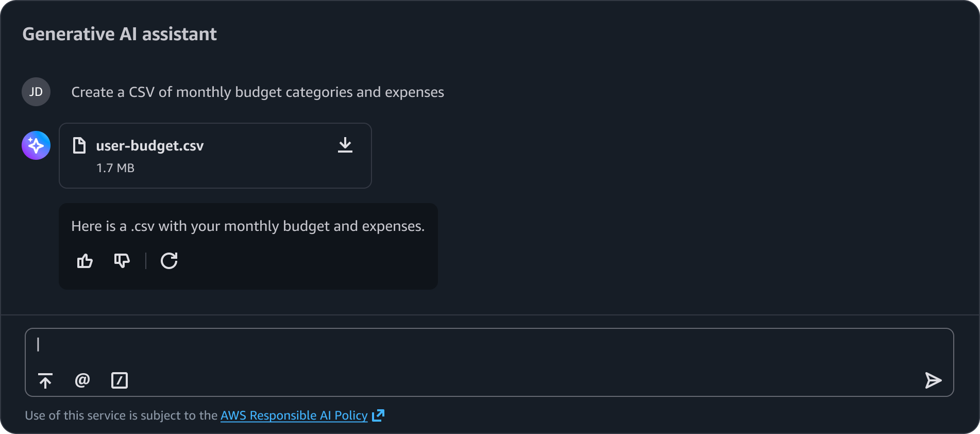The image size is (980, 434).
Task: Send the message with the arrow icon
Action: [x=933, y=380]
